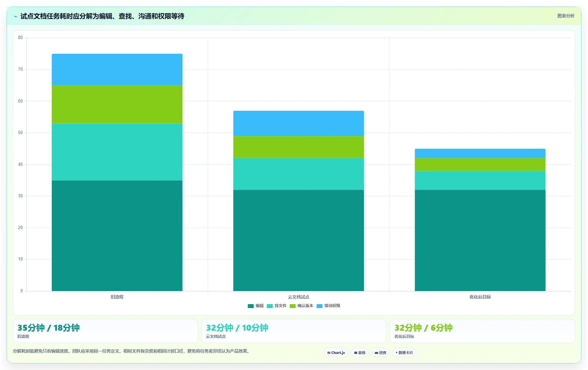Click the Chart.js tag chip
The image size is (588, 370).
click(x=336, y=353)
